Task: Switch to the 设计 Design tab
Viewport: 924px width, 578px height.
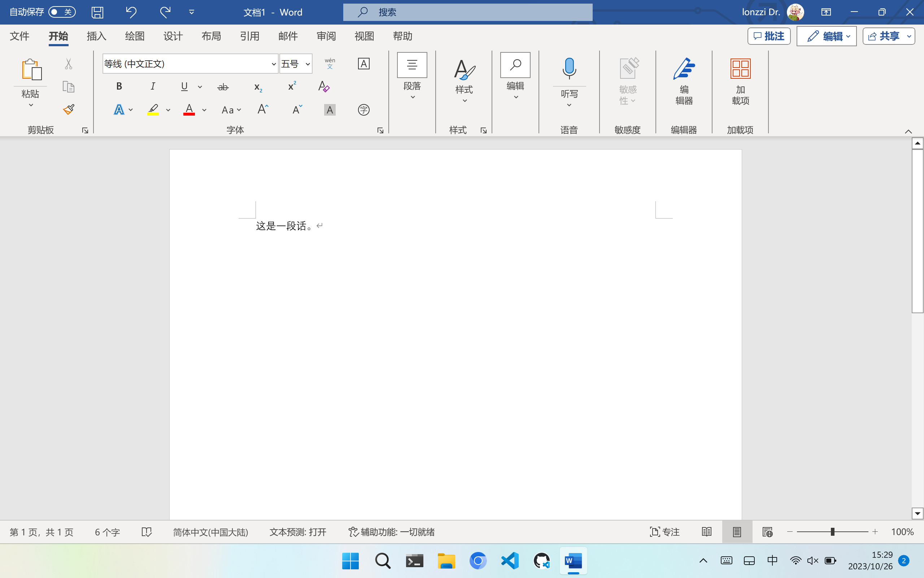Action: [173, 36]
